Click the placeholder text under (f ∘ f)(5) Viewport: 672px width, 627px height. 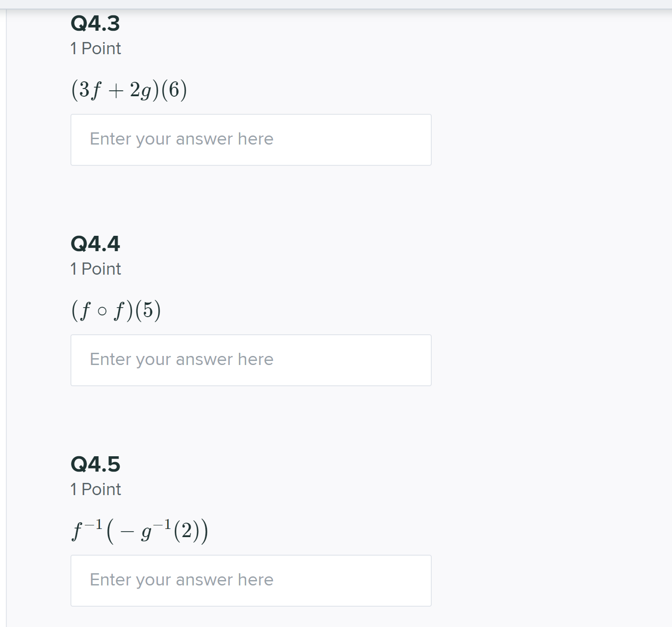coord(181,360)
